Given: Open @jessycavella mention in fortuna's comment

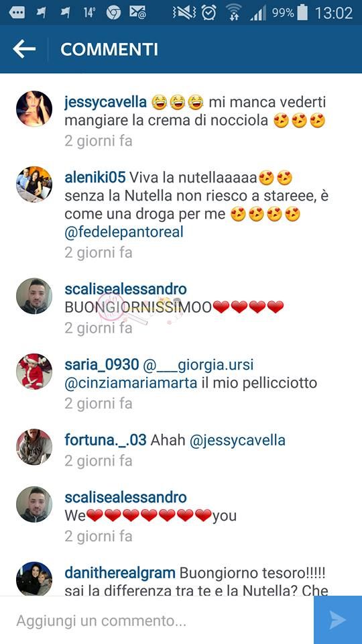Looking at the screenshot, I should (237, 441).
